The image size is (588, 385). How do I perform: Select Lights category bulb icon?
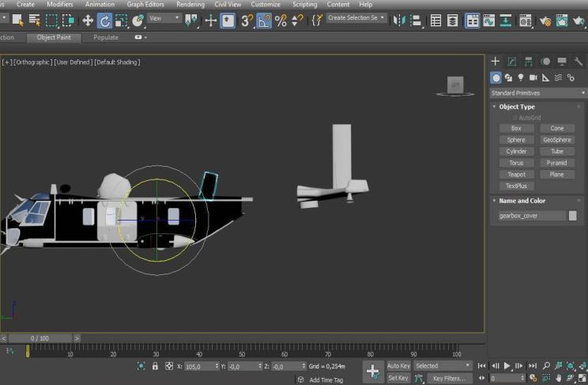(521, 77)
